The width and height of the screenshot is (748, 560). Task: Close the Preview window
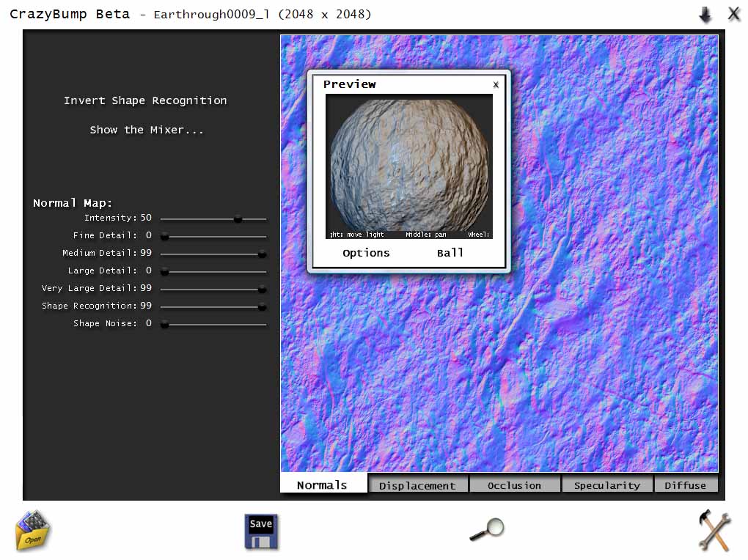[496, 84]
